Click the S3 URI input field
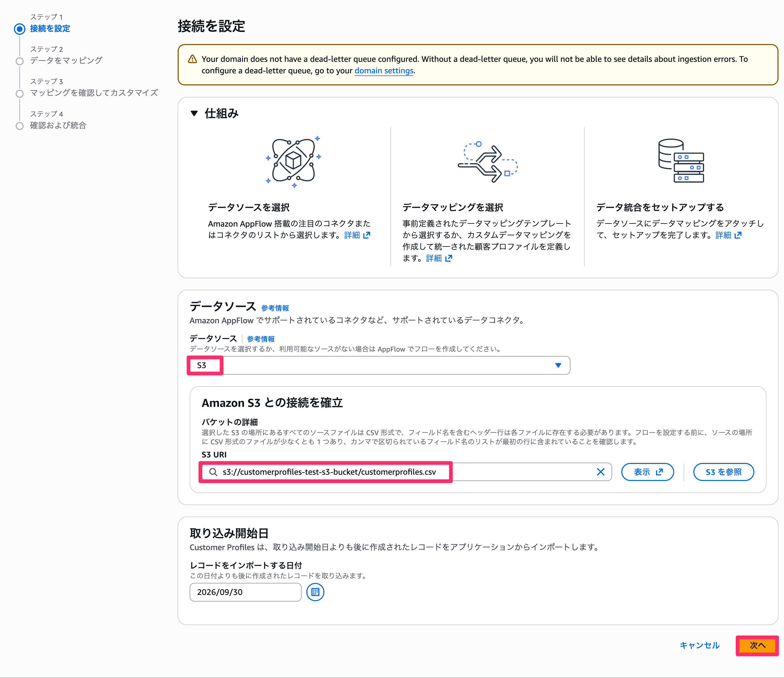784x678 pixels. tap(406, 472)
